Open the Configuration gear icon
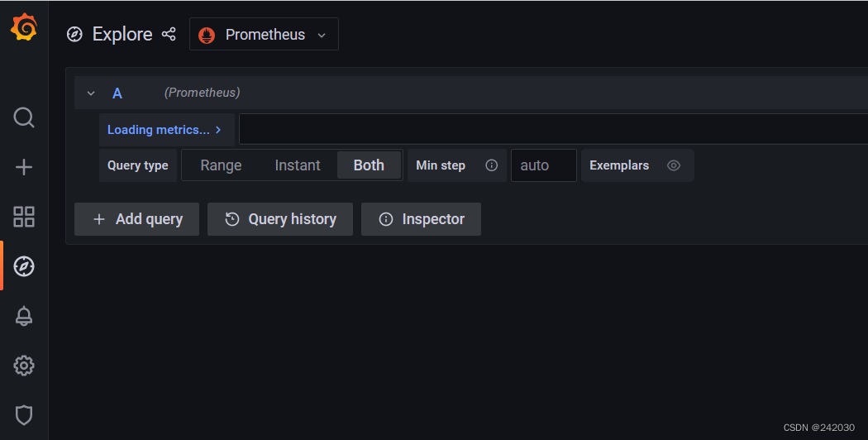Screen dimensions: 868x440 click(24, 366)
